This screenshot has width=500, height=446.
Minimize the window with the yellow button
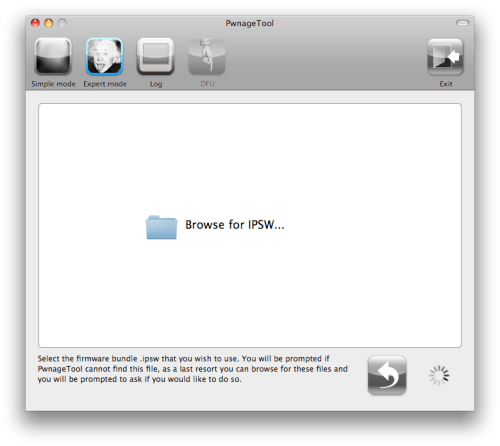[x=49, y=23]
